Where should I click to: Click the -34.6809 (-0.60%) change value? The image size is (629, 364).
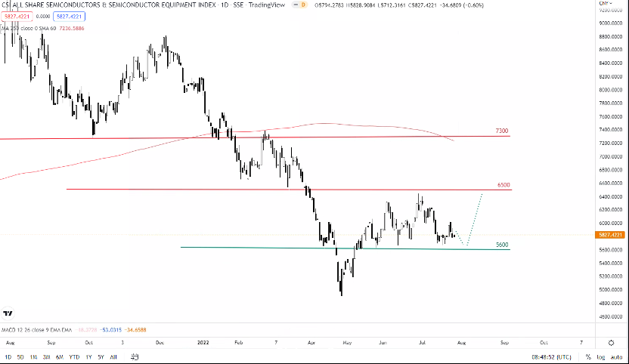pos(463,5)
